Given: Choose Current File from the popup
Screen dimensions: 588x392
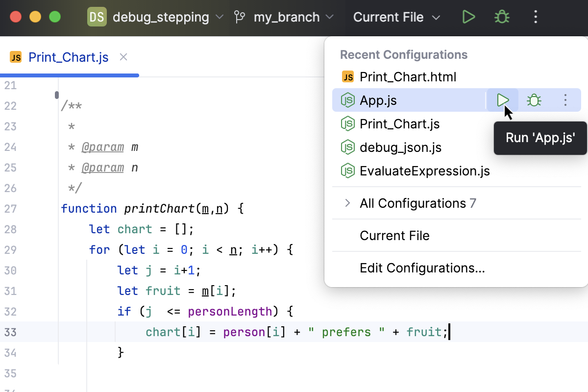Looking at the screenshot, I should pos(394,236).
